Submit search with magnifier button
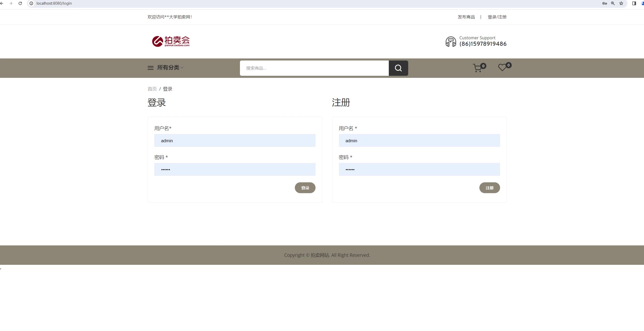This screenshot has width=644, height=331. click(398, 68)
